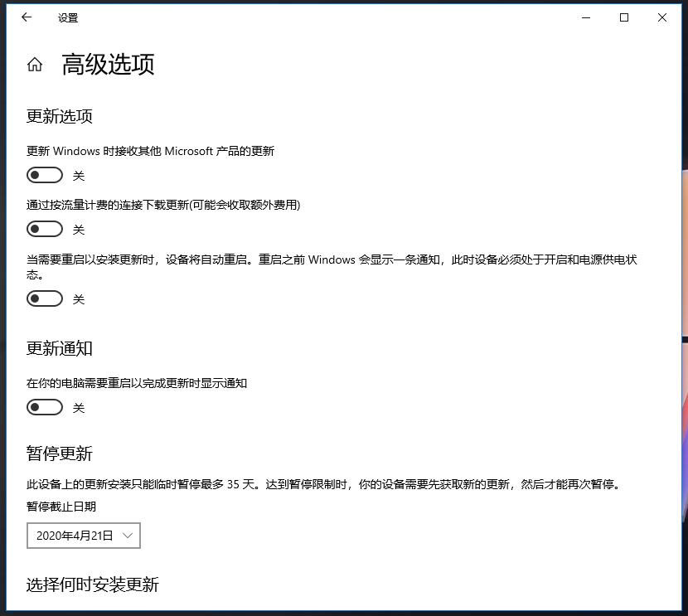Click the 更新选项 section heading

(x=60, y=116)
